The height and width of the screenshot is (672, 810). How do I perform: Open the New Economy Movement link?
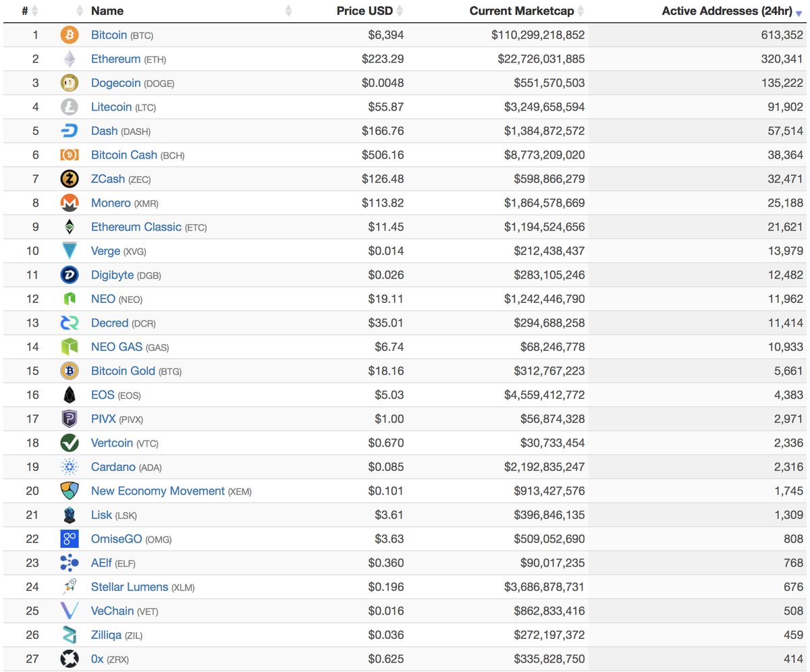158,491
